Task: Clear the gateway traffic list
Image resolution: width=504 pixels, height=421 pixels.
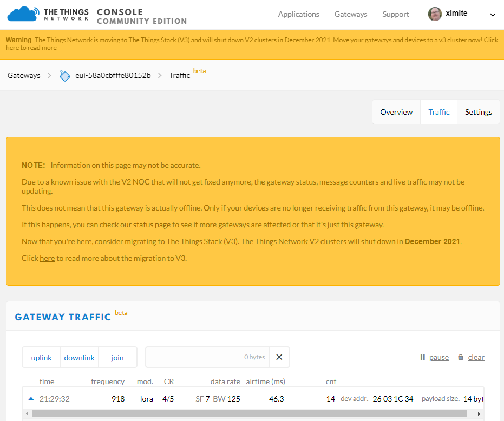Action: [x=476, y=357]
